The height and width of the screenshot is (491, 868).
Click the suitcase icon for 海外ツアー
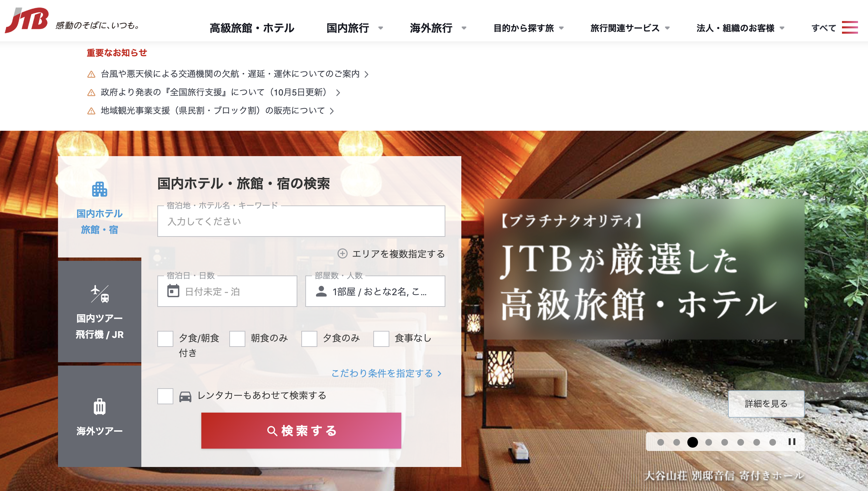[x=99, y=406]
